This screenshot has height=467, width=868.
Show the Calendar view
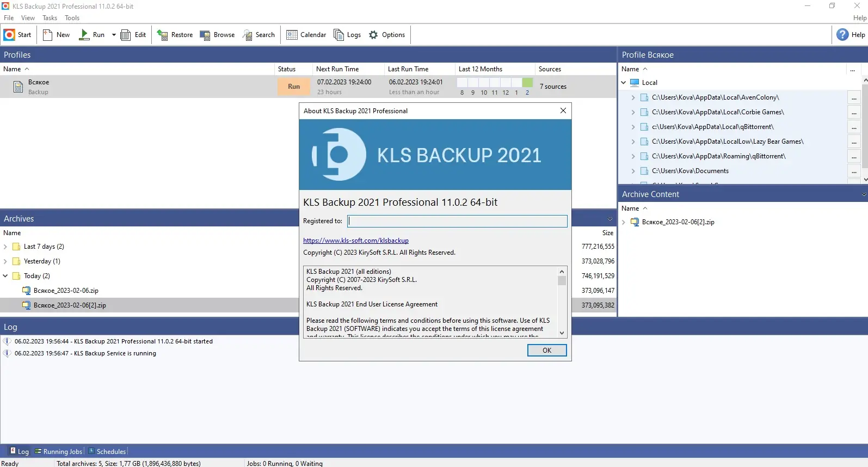(306, 35)
